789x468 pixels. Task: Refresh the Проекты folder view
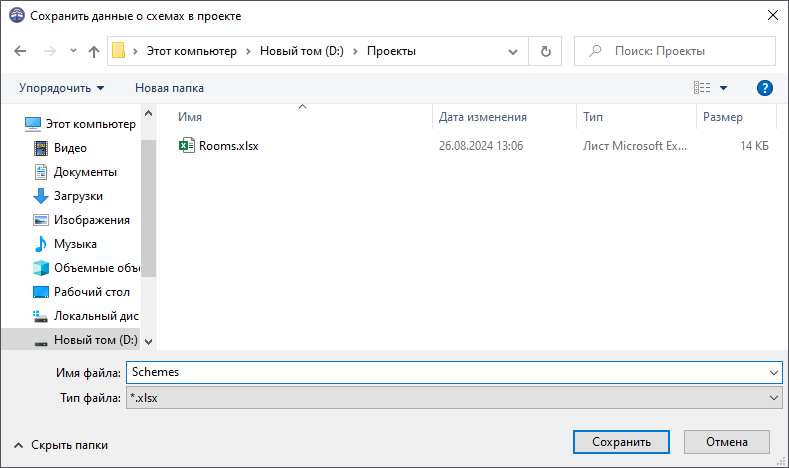click(545, 51)
